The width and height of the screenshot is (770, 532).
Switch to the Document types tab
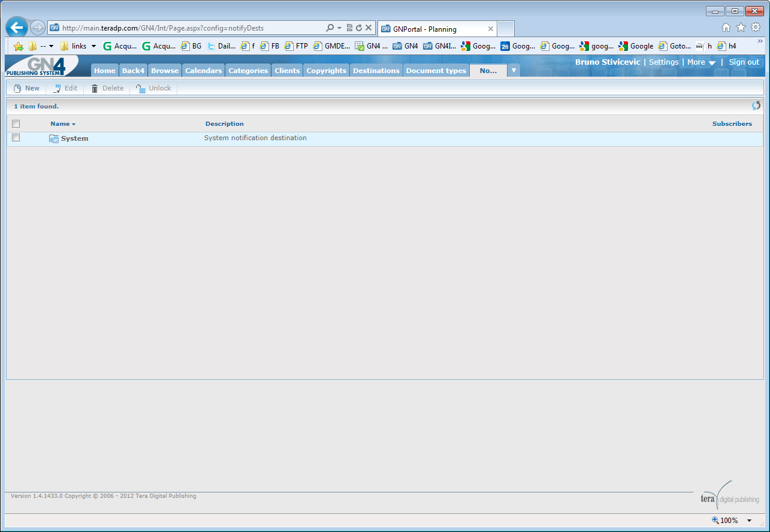tap(436, 70)
